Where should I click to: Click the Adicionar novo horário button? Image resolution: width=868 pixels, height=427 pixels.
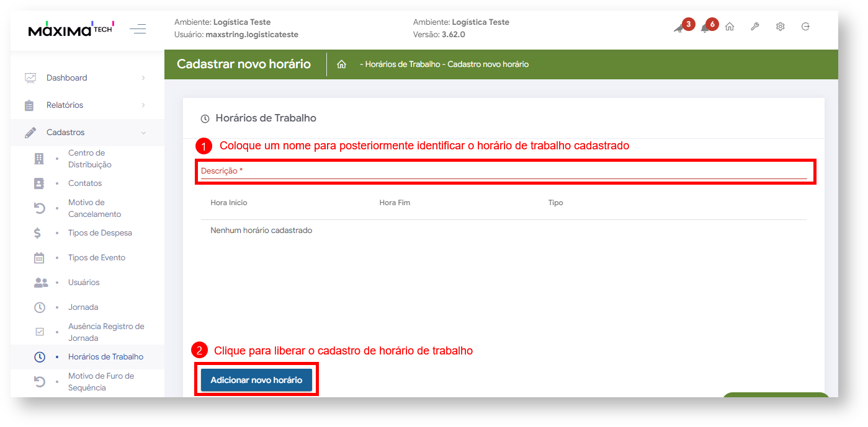(x=256, y=380)
